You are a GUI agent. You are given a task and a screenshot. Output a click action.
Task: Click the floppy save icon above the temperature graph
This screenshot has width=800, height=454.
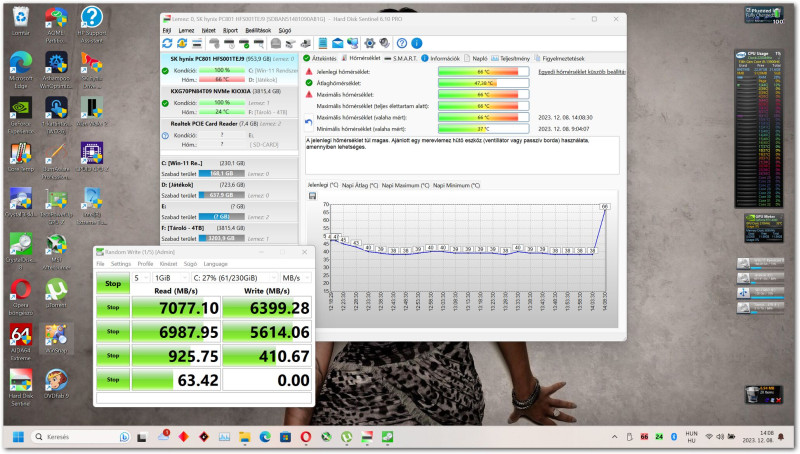point(312,196)
